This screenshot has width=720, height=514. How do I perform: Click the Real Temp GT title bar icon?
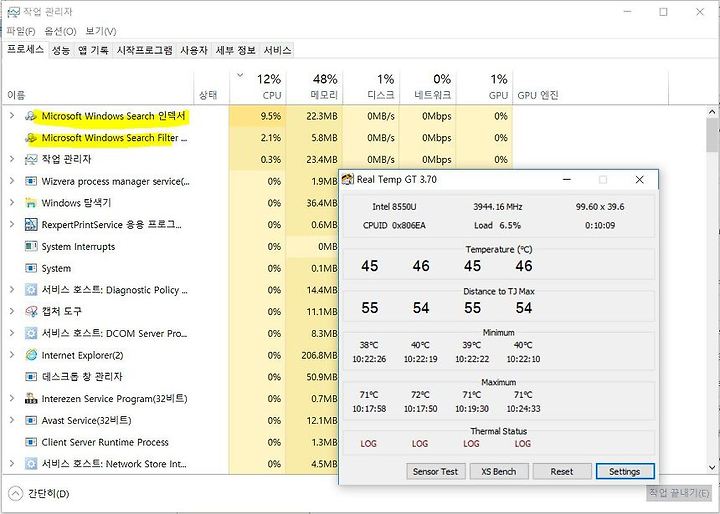tap(348, 180)
